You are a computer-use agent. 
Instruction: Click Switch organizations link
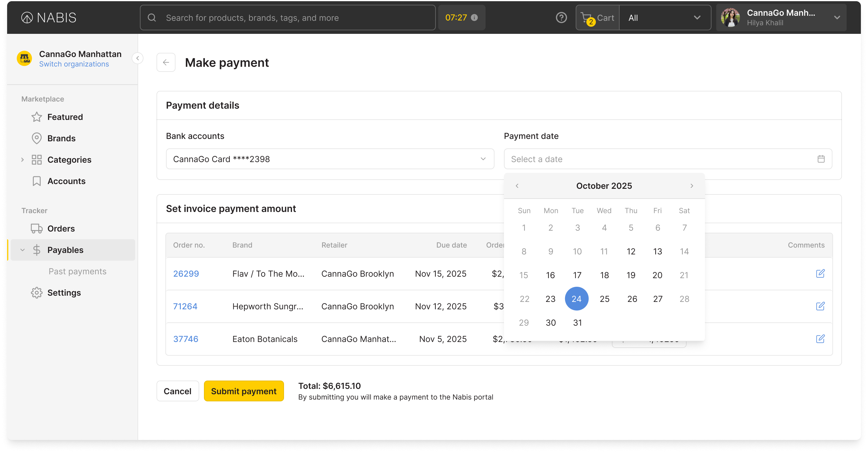coord(74,64)
